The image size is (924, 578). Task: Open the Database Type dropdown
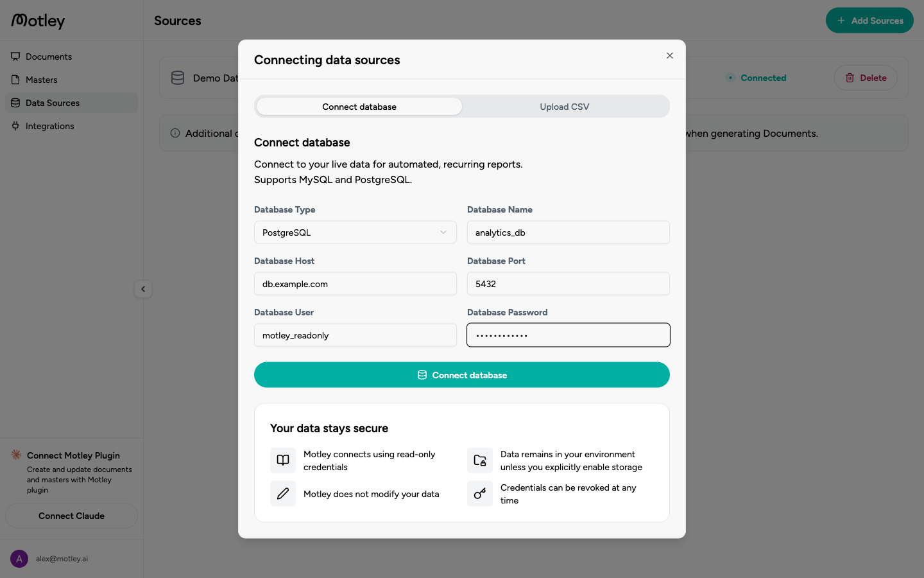tap(355, 232)
